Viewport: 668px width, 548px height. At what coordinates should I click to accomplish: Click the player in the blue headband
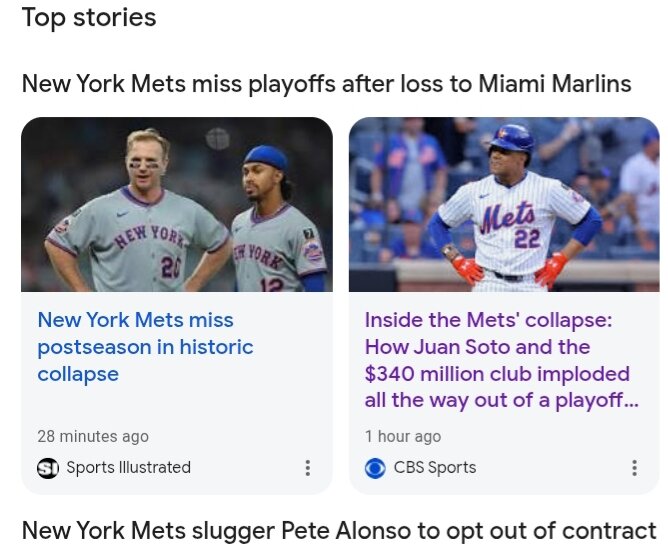[279, 219]
